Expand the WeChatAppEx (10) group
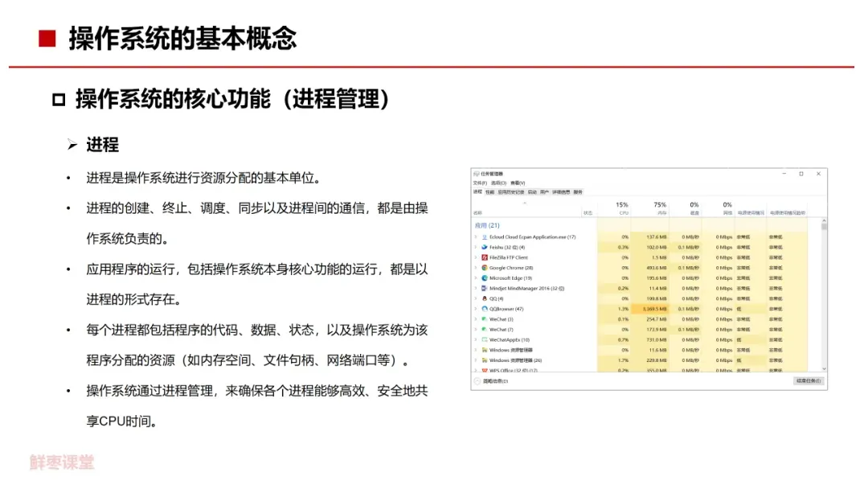Screen dimensions: 868x489 (476, 340)
